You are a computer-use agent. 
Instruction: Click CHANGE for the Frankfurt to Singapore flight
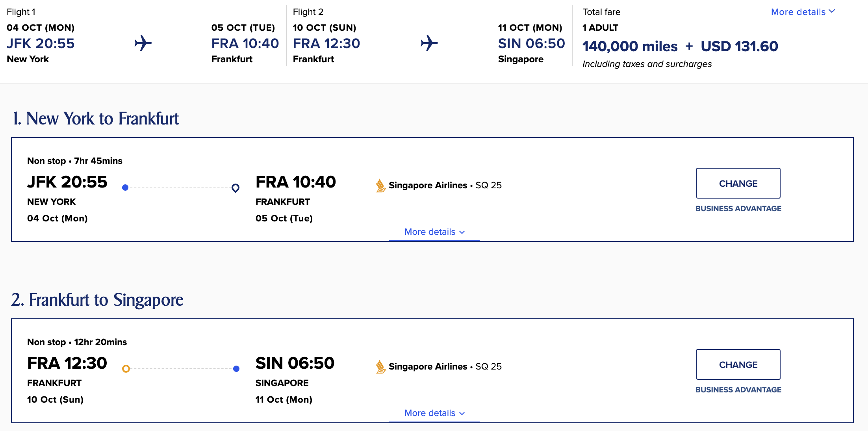tap(738, 364)
